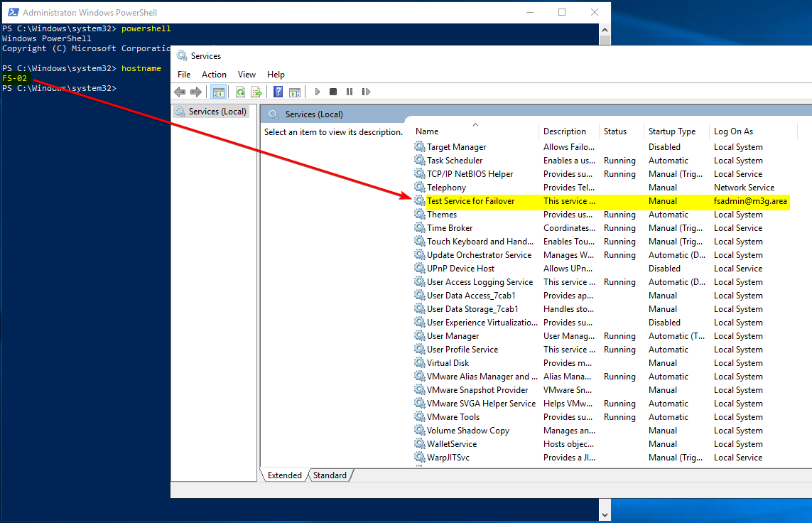Click the Services window title gear icon
Image resolution: width=812 pixels, height=523 pixels.
(x=182, y=55)
